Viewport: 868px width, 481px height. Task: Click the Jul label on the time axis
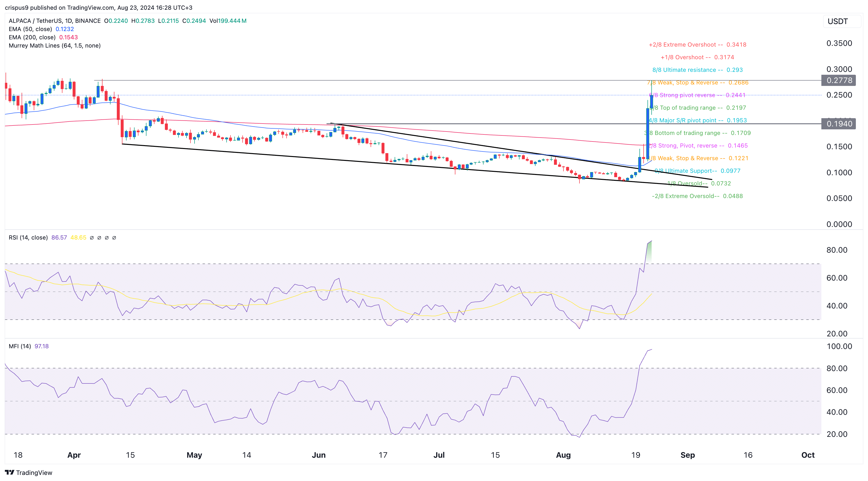(x=439, y=455)
